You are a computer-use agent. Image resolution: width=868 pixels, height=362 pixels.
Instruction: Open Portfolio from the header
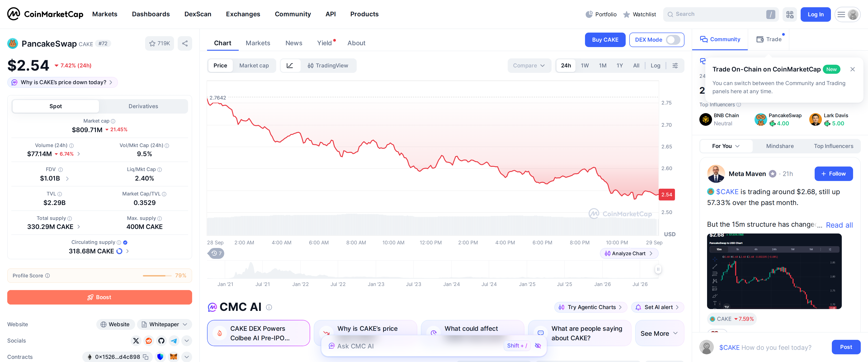601,14
